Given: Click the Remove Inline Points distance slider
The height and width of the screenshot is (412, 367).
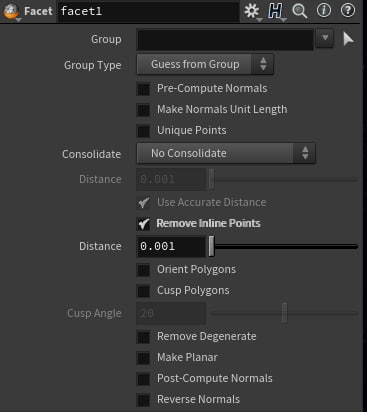Looking at the screenshot, I should tap(284, 247).
